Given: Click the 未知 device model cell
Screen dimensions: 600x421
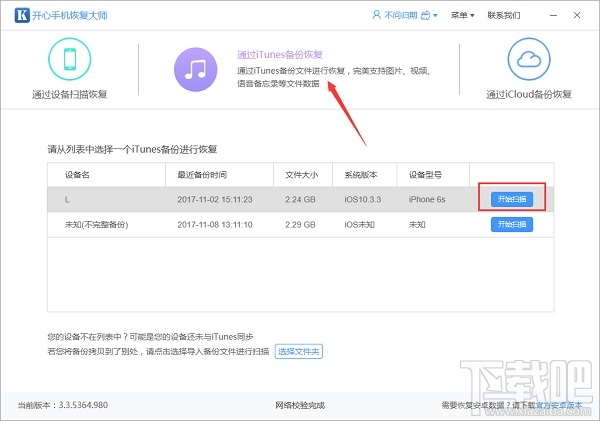Looking at the screenshot, I should (417, 225).
